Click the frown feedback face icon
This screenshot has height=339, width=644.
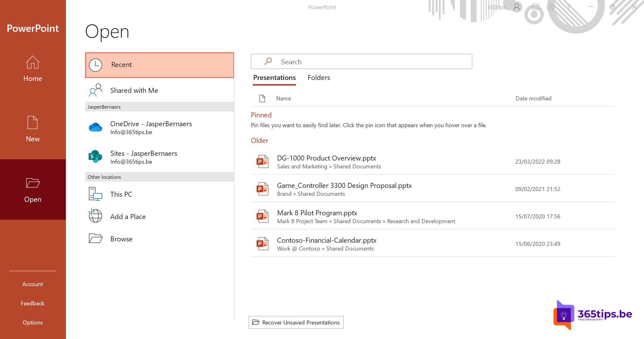tap(550, 7)
